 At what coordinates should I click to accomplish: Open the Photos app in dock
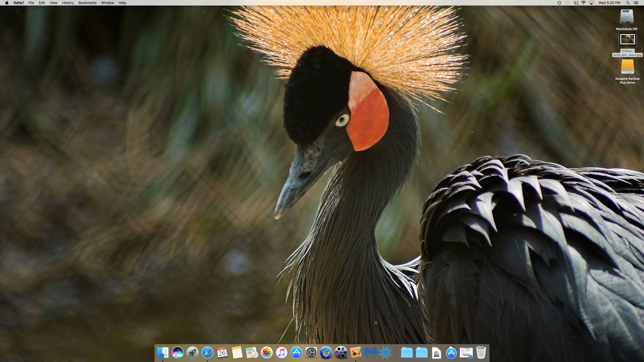[x=267, y=352]
